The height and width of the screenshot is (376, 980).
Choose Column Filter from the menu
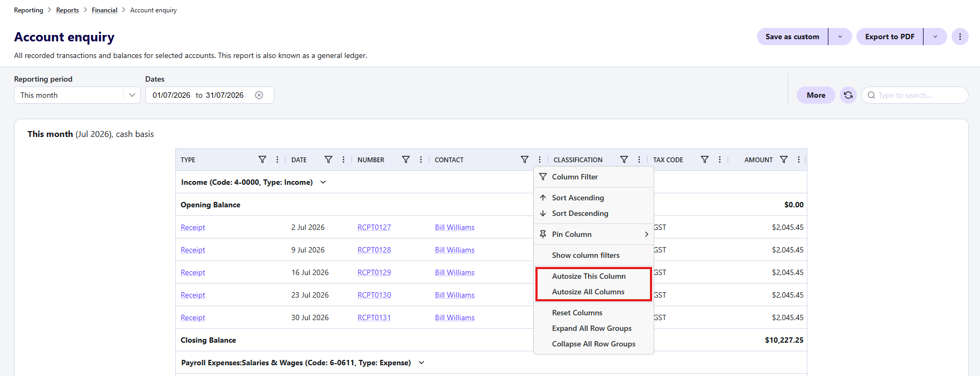[x=593, y=177]
